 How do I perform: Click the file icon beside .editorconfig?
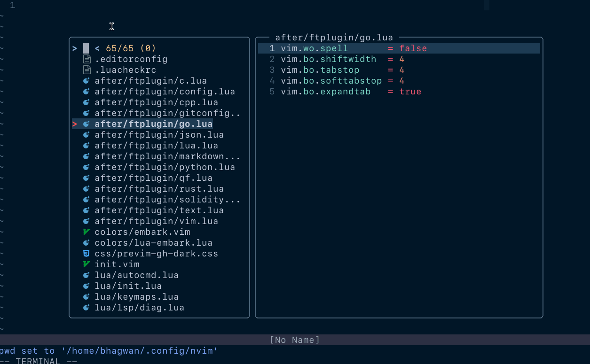tap(87, 59)
